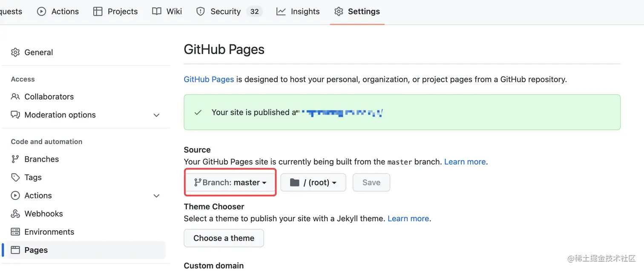Click the Code and automation section label
644x271 pixels.
(x=47, y=142)
